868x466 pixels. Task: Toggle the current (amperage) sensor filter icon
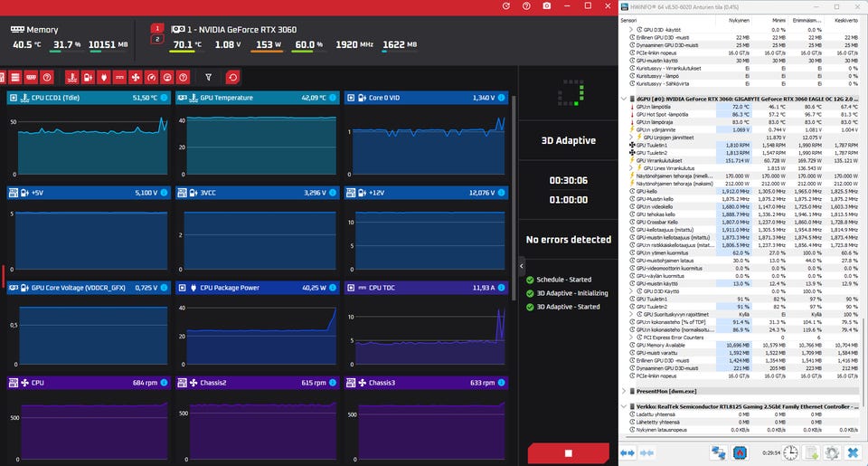119,78
